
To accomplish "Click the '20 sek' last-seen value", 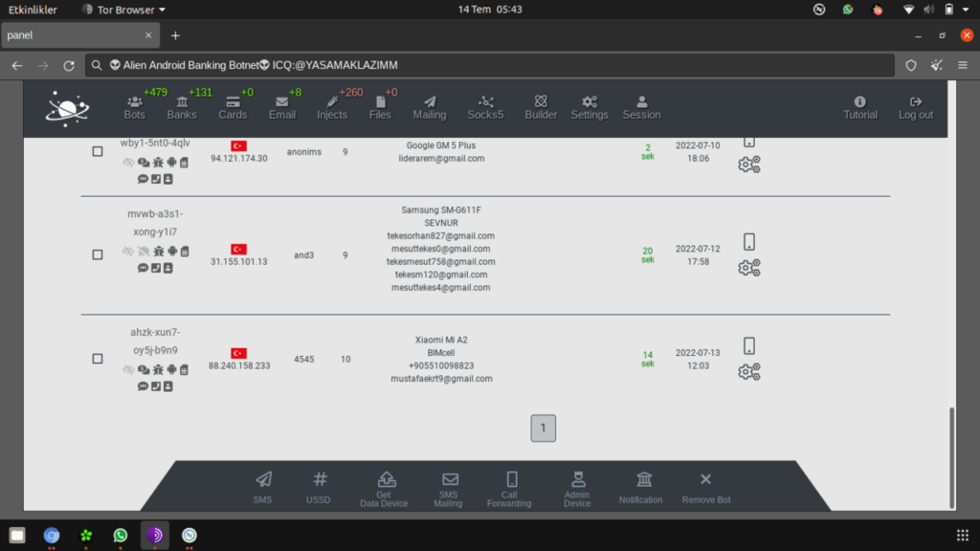I will tap(648, 254).
